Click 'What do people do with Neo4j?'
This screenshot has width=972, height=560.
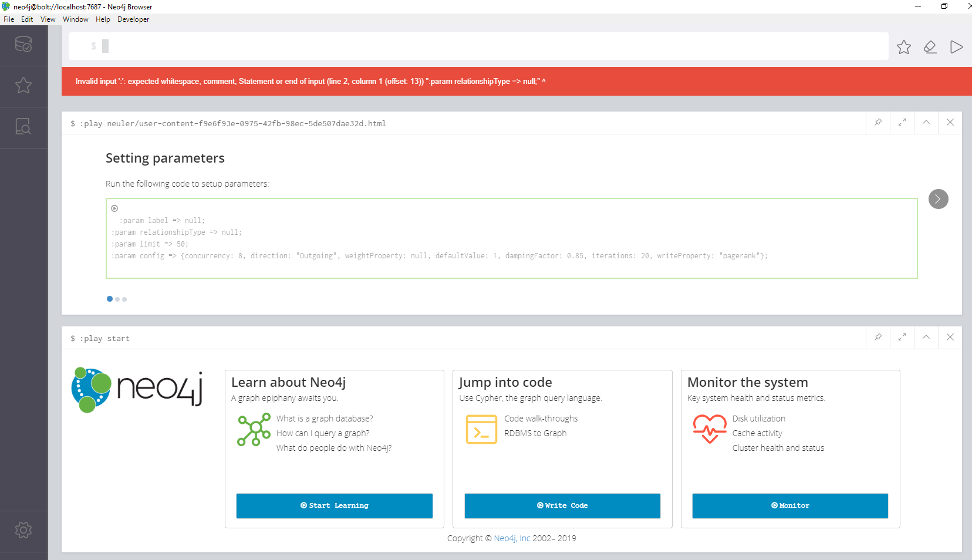[334, 448]
